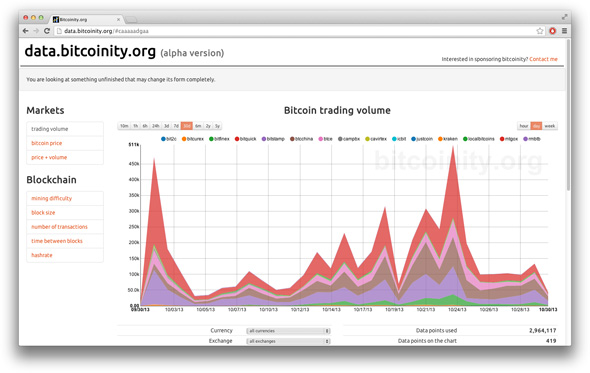Close the Bitcoinity.org tab with its x
This screenshot has width=590, height=373.
click(x=118, y=19)
